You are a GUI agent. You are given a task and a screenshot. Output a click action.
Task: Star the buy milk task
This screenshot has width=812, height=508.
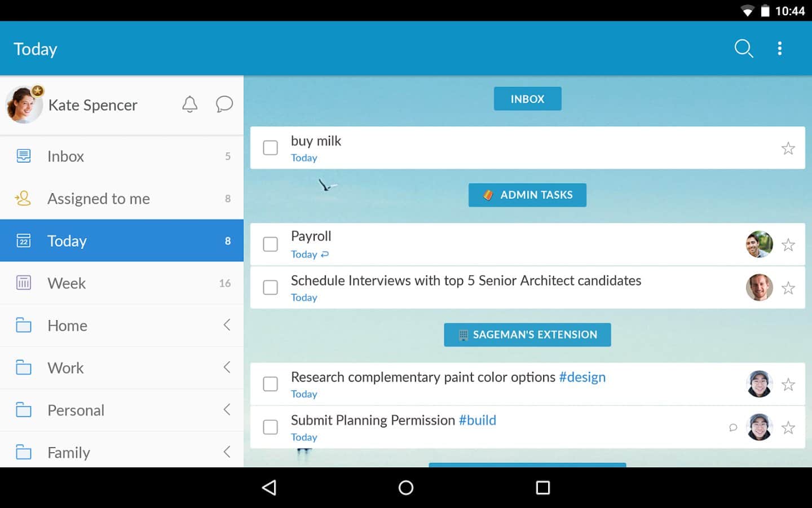click(x=788, y=148)
